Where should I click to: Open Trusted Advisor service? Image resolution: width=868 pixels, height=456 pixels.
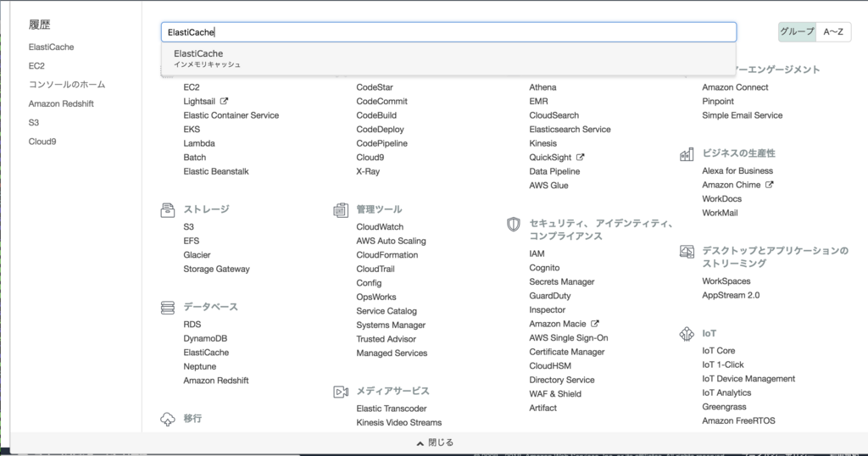click(x=386, y=339)
